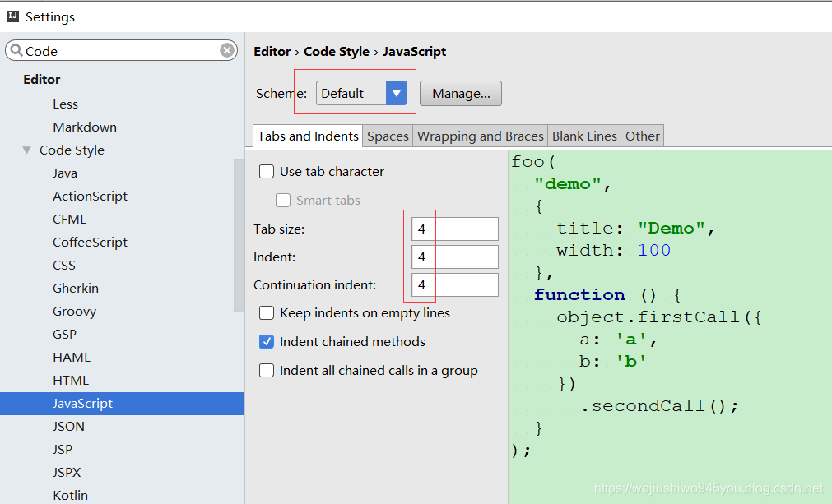Select HTML code style
This screenshot has height=504, width=832.
point(71,381)
